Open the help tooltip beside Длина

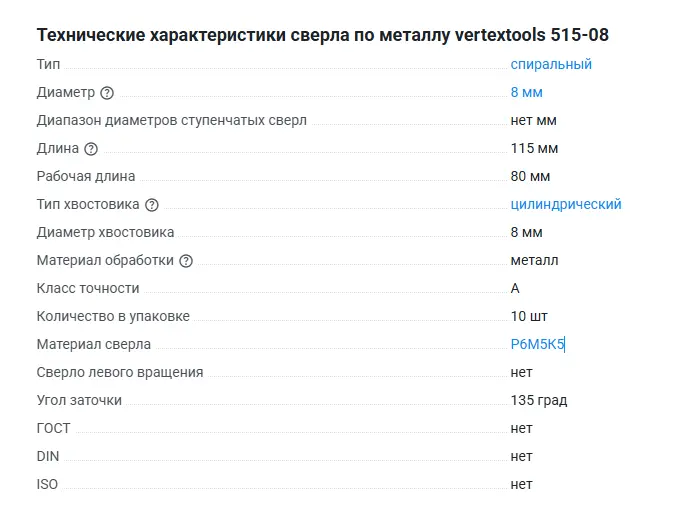(91, 149)
